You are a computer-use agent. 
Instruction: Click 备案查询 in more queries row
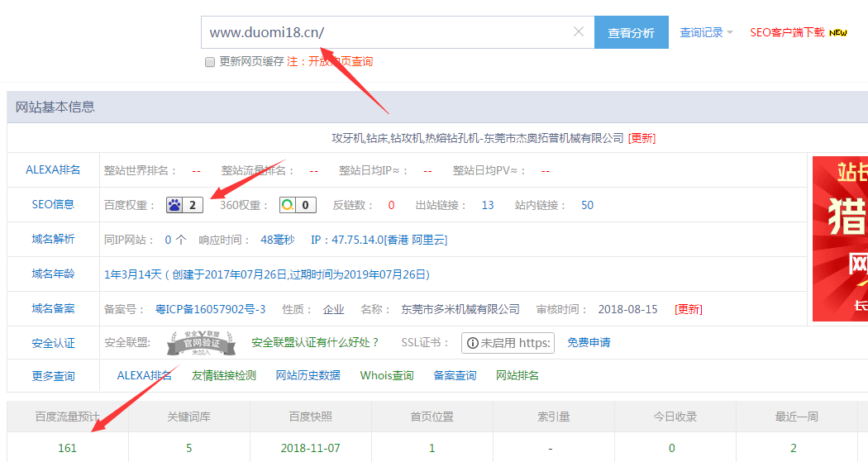[455, 375]
